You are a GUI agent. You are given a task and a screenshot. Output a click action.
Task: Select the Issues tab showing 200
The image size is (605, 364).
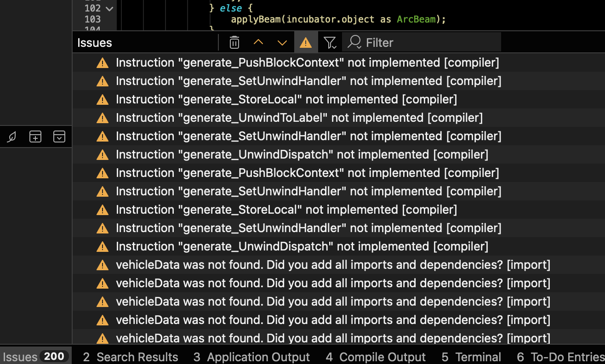tap(35, 357)
